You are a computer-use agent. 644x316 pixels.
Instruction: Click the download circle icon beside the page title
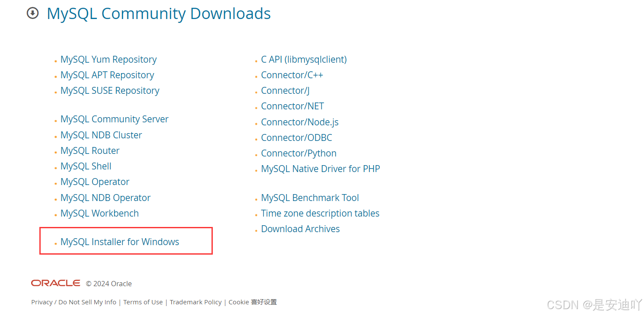point(32,13)
